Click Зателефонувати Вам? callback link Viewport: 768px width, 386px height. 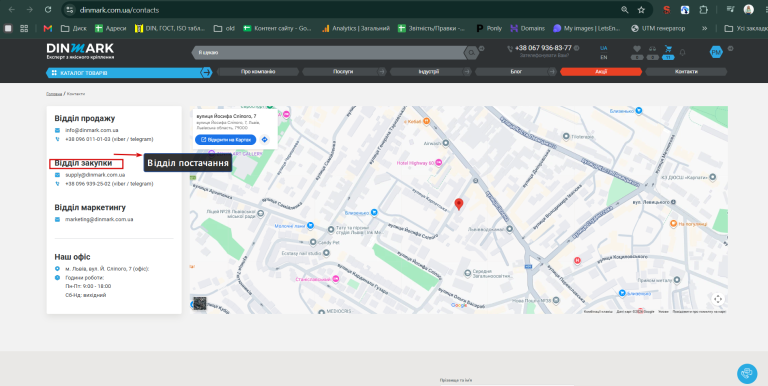click(544, 56)
